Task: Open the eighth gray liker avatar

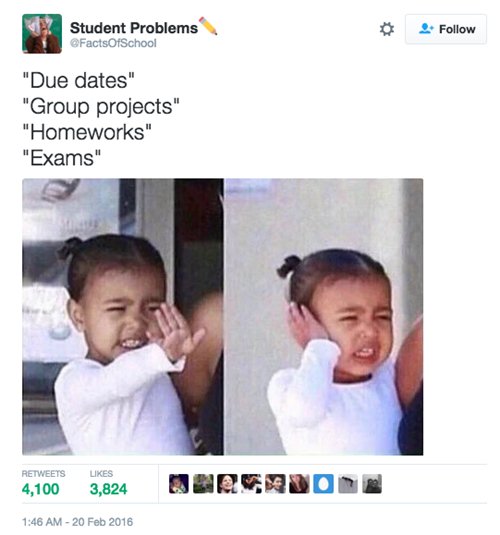Action: coord(348,483)
